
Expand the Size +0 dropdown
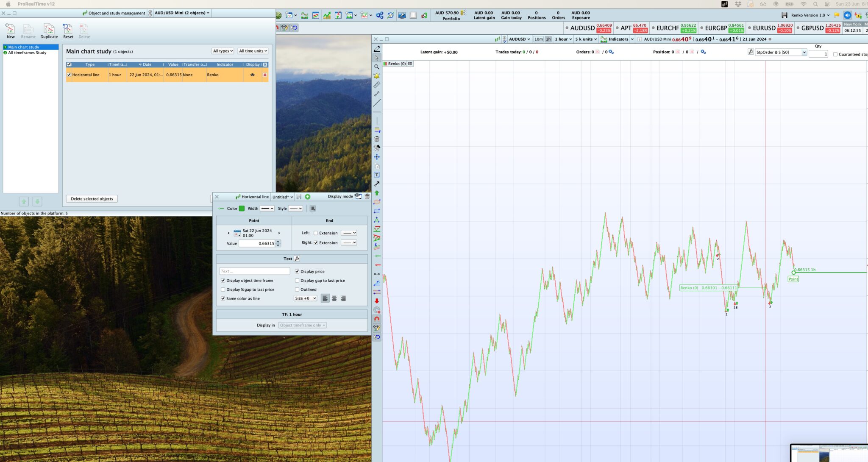pyautogui.click(x=305, y=298)
